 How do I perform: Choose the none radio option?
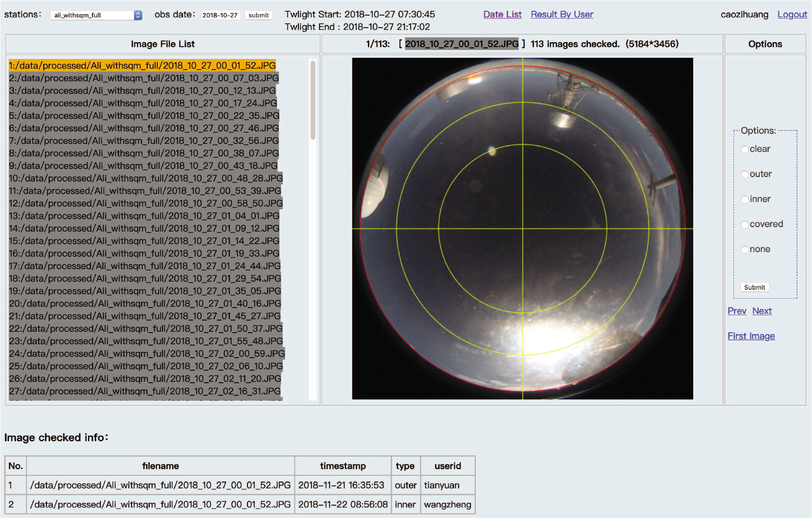click(745, 250)
